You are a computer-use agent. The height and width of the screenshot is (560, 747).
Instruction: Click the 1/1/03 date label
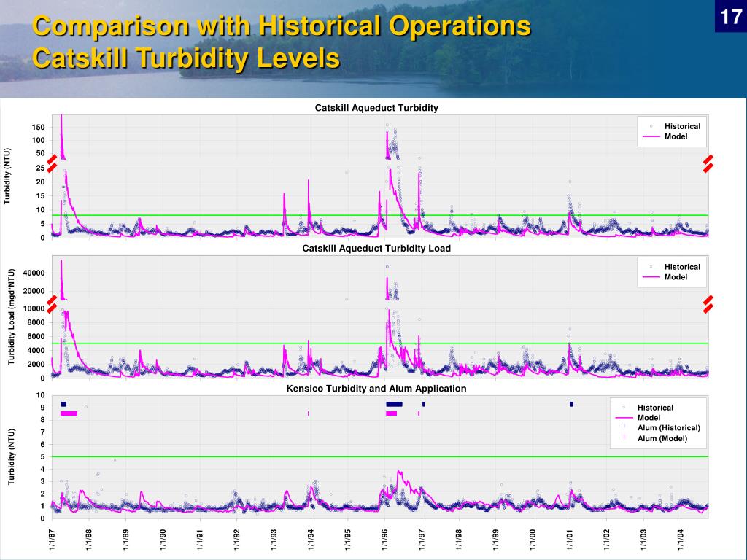click(644, 540)
